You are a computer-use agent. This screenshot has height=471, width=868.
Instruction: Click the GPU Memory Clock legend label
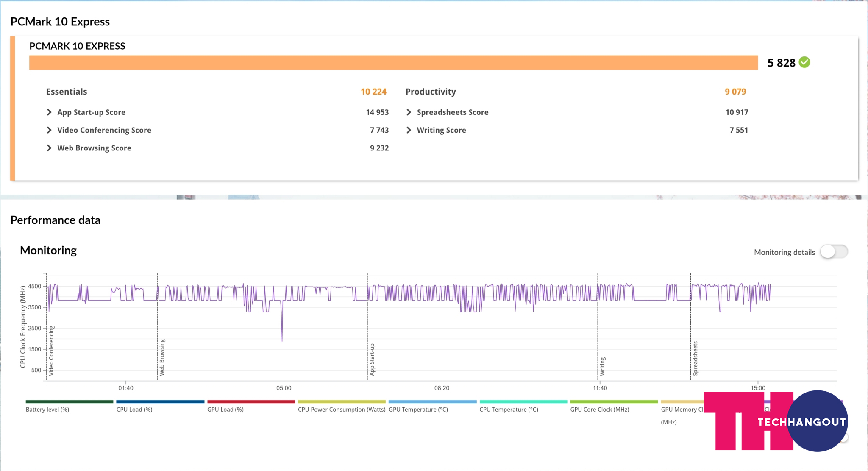point(682,415)
